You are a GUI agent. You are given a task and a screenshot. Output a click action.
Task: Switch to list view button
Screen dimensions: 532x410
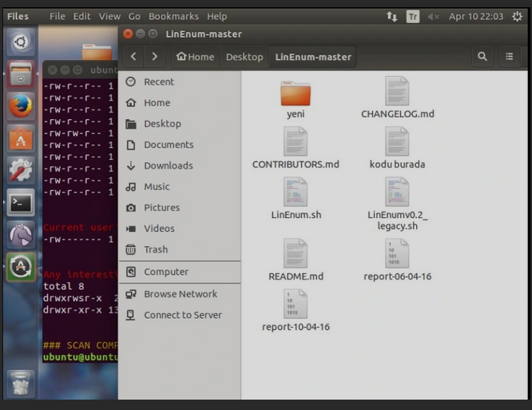(x=510, y=56)
